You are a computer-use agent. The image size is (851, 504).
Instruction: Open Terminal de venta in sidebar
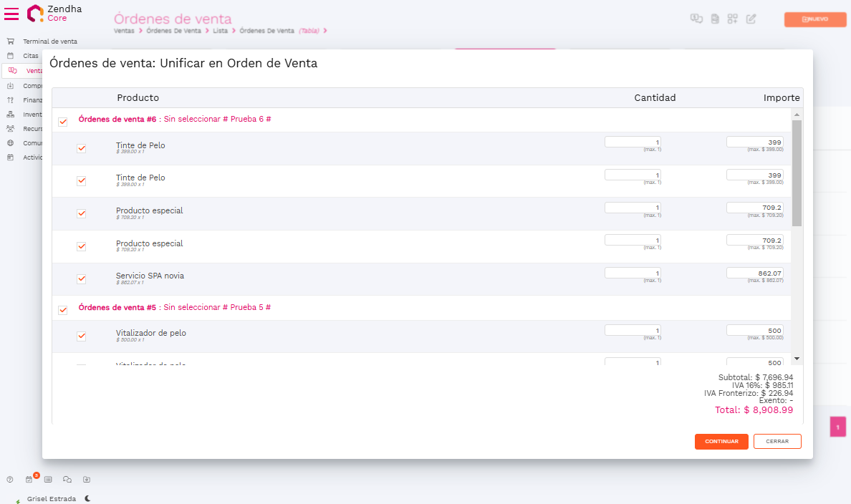(x=49, y=42)
